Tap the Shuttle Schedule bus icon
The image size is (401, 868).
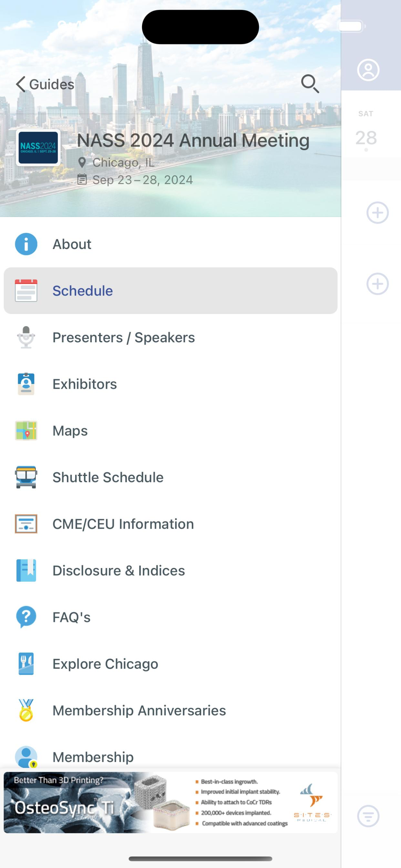pos(26,477)
